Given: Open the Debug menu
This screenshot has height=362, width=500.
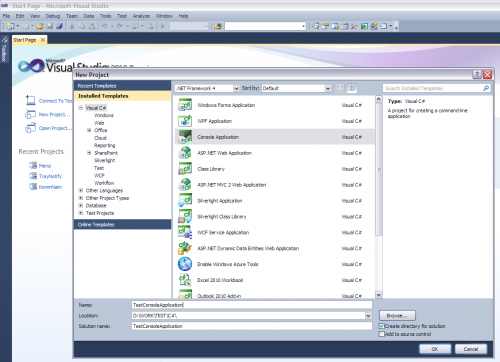Looking at the screenshot, I should coord(53,16).
